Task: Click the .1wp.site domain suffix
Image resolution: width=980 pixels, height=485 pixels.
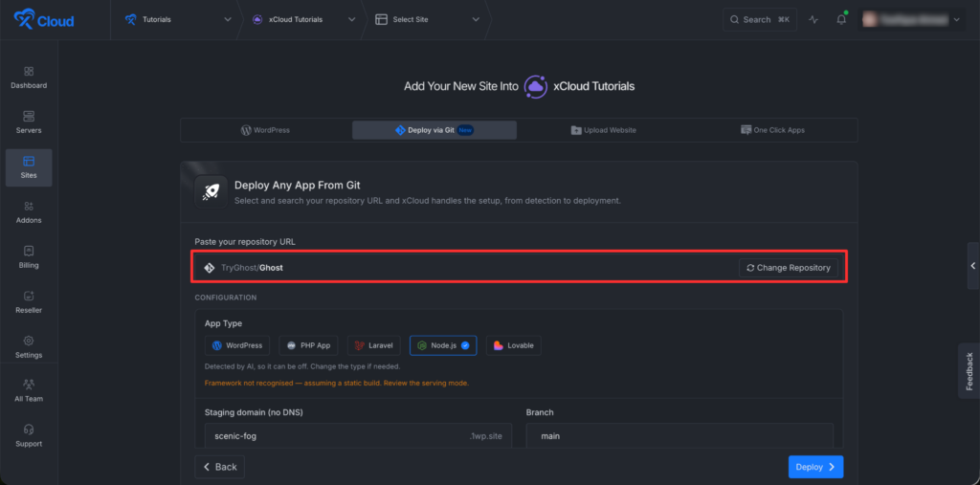Action: tap(487, 436)
